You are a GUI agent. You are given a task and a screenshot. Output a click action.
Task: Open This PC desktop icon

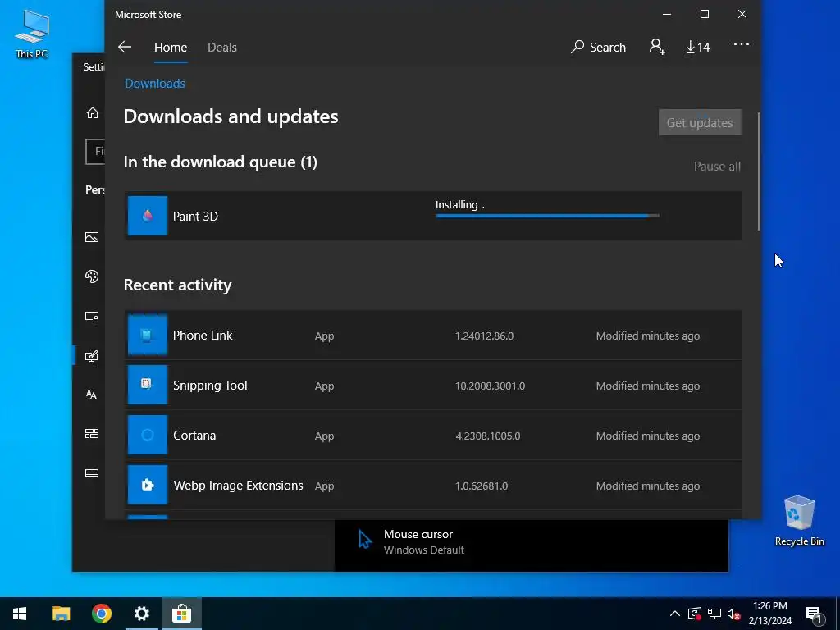pos(32,34)
